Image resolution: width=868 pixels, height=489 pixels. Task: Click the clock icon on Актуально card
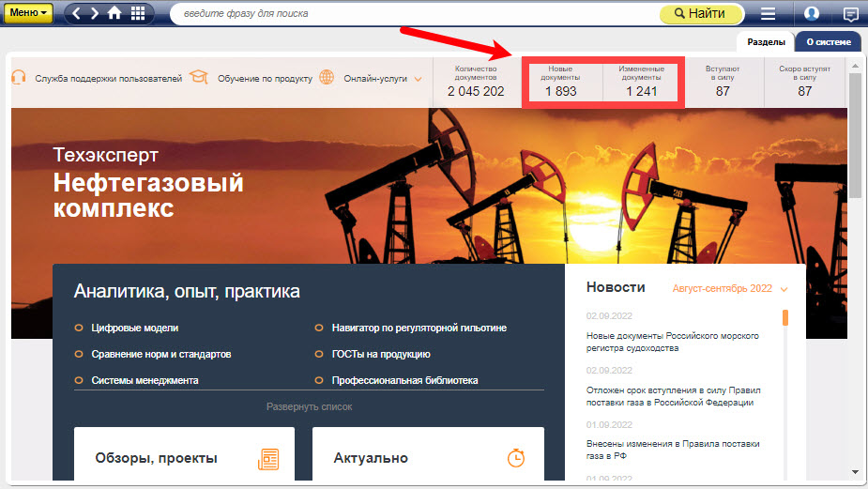click(516, 458)
